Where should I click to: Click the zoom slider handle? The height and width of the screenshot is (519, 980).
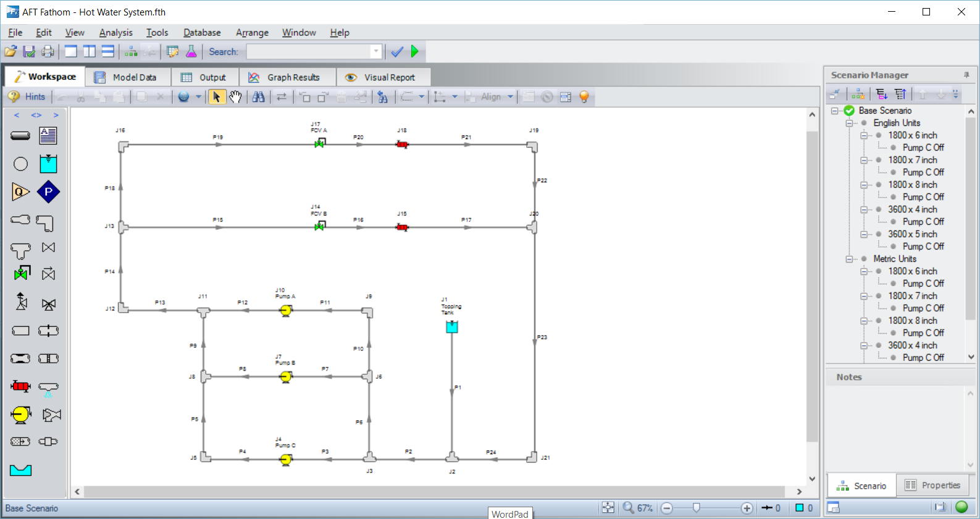pos(696,508)
